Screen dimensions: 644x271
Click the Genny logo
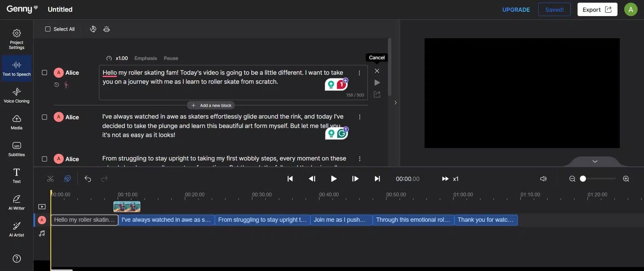click(x=22, y=9)
